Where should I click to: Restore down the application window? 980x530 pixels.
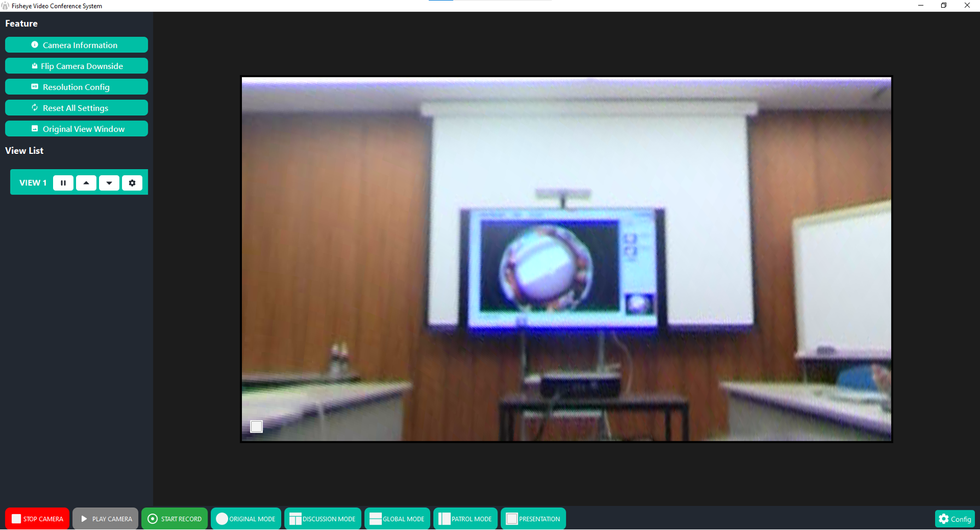click(x=944, y=5)
